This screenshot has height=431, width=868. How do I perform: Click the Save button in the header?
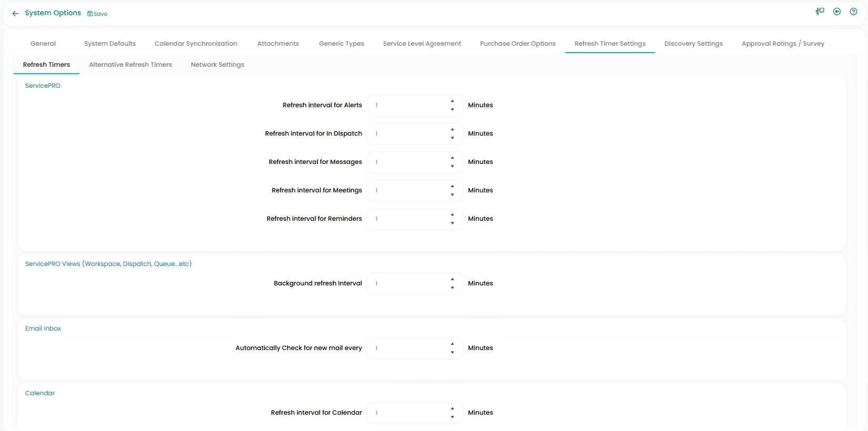pos(97,14)
